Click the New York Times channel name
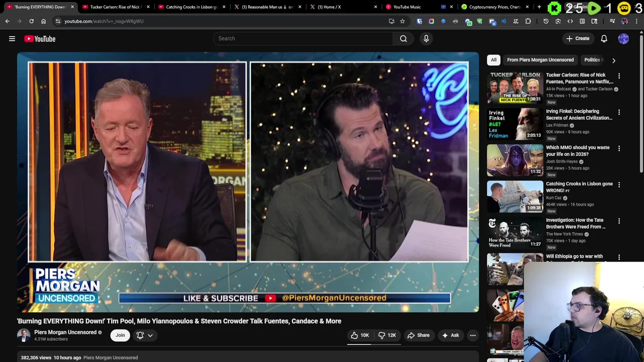The image size is (644, 362). click(565, 234)
